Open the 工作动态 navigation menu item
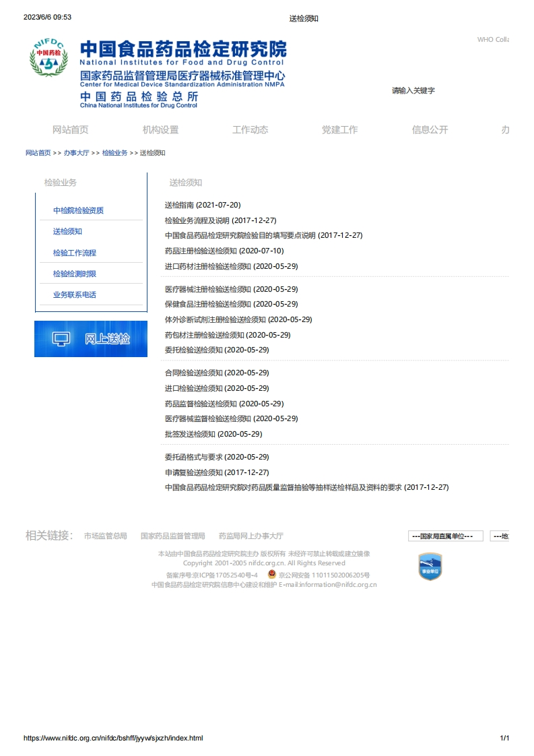This screenshot has height=756, width=534. pos(250,129)
